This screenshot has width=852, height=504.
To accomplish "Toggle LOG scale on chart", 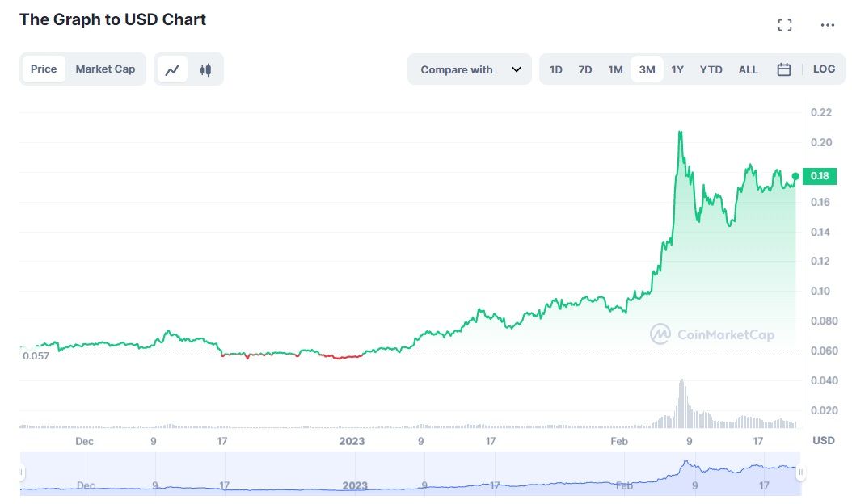I will coord(824,69).
